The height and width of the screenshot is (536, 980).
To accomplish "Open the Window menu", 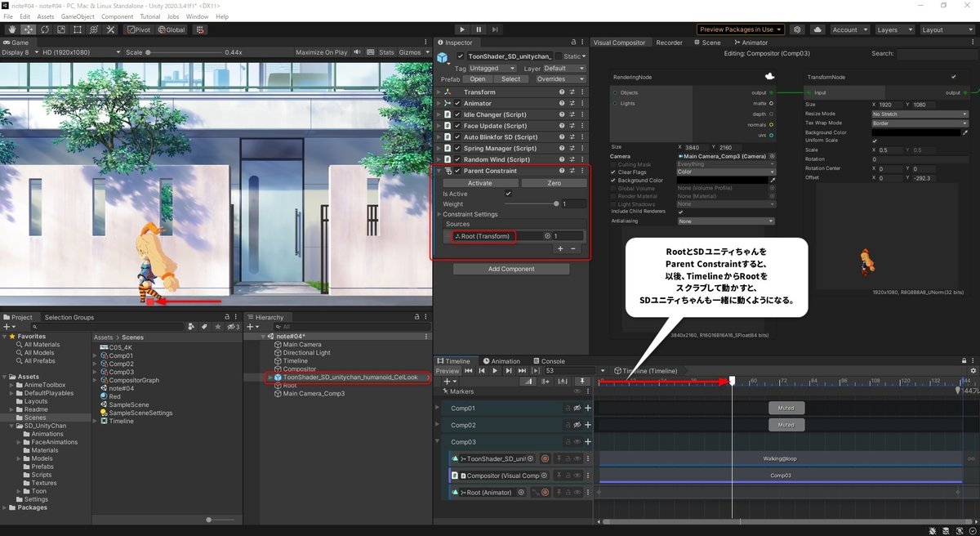I will [197, 16].
